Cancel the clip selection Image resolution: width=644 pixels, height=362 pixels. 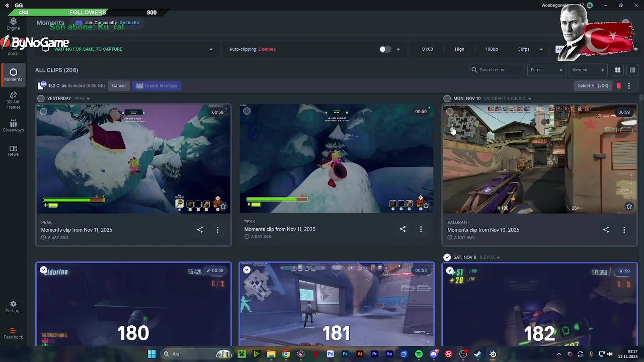pyautogui.click(x=119, y=85)
